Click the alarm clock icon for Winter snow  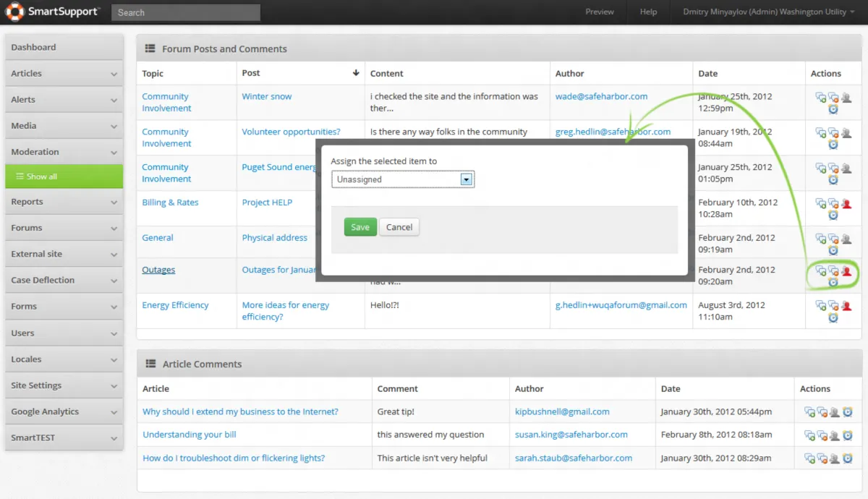[x=833, y=109]
